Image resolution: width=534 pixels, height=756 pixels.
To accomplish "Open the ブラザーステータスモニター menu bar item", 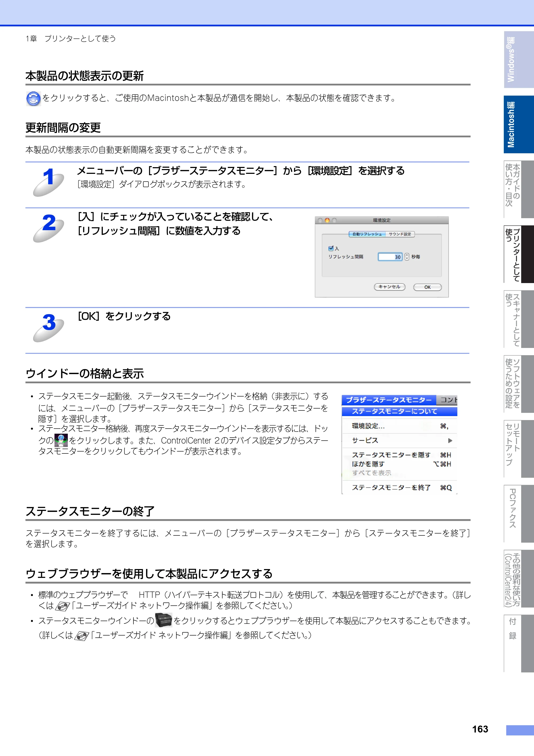I will point(389,400).
